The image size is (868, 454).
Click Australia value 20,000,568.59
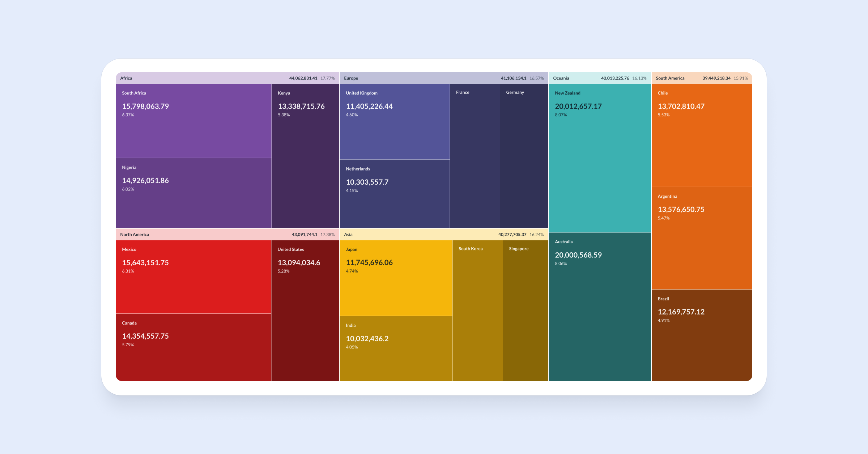click(578, 255)
